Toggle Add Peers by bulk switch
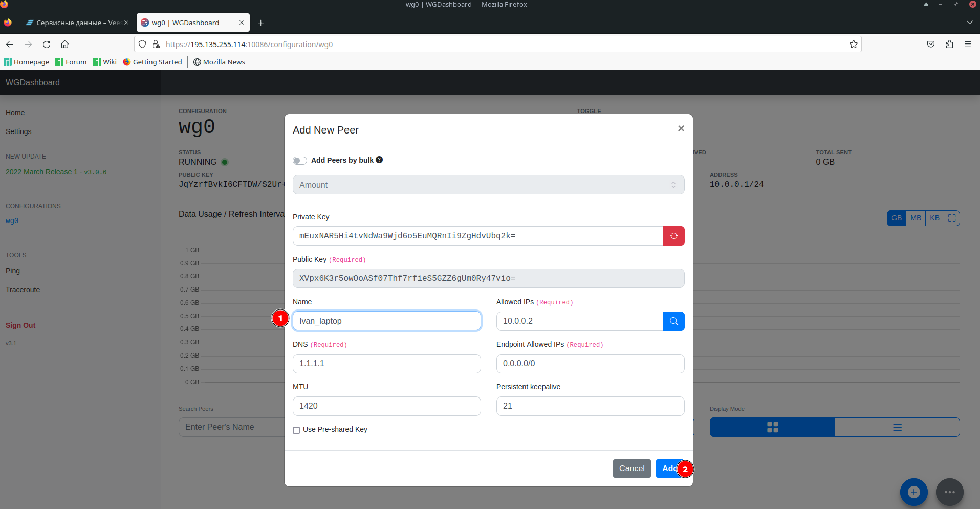Viewport: 980px width, 509px height. [x=300, y=161]
